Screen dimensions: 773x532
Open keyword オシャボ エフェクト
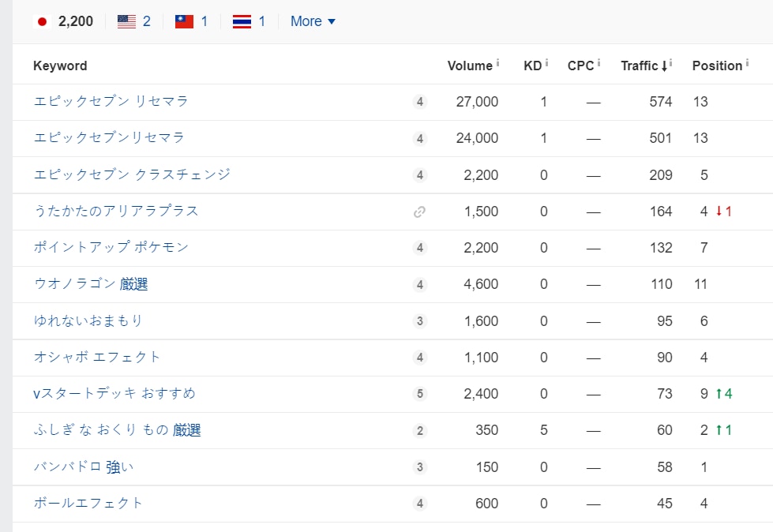(97, 357)
